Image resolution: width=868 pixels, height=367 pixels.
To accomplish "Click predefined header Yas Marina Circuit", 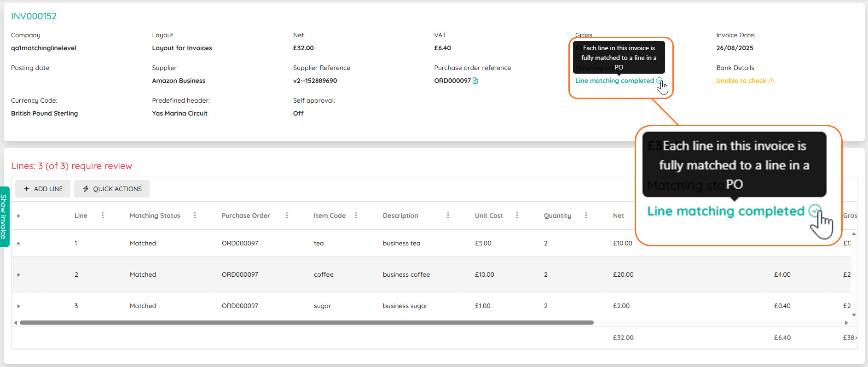I will tap(179, 113).
